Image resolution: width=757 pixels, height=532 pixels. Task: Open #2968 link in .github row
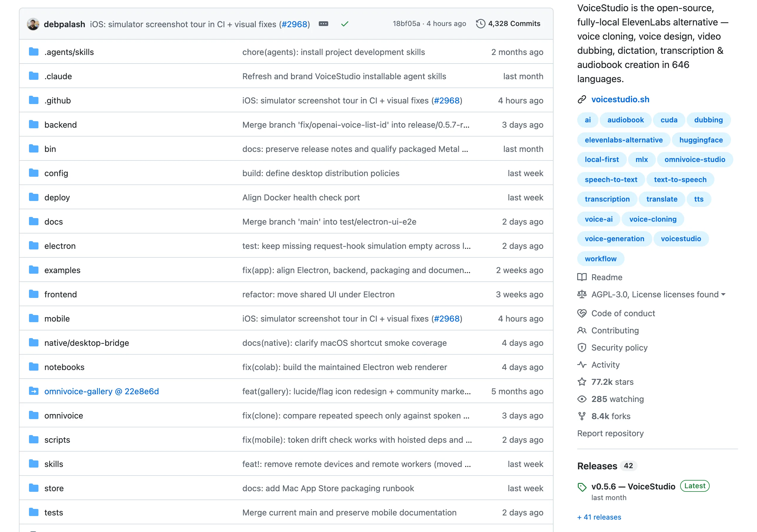click(447, 100)
